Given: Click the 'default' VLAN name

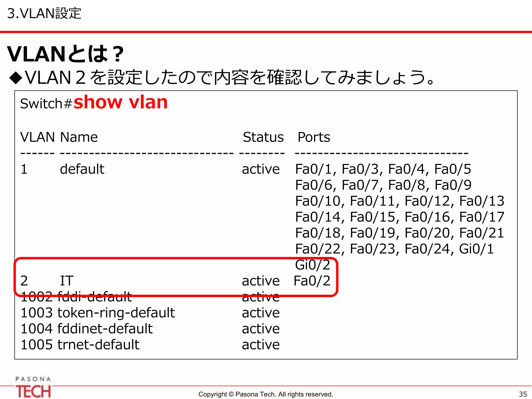Looking at the screenshot, I should pos(82,169).
